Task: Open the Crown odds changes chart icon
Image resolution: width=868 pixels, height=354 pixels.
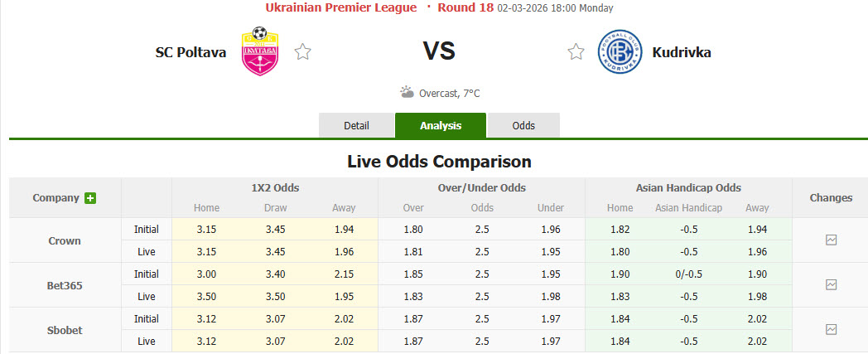Action: 831,240
